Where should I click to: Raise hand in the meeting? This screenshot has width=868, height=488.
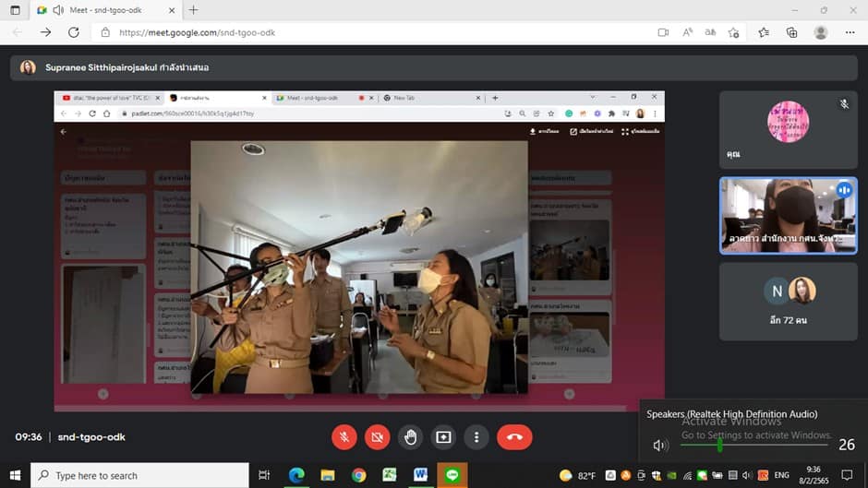(410, 437)
